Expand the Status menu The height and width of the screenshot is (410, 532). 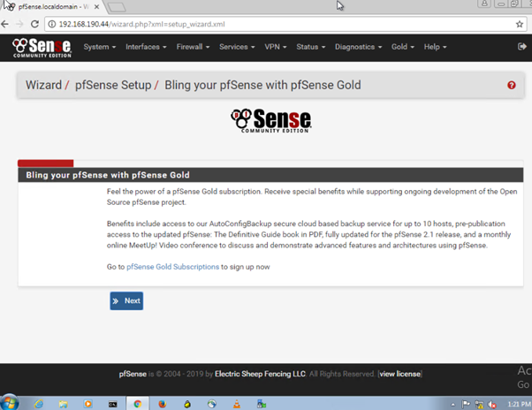tap(311, 47)
